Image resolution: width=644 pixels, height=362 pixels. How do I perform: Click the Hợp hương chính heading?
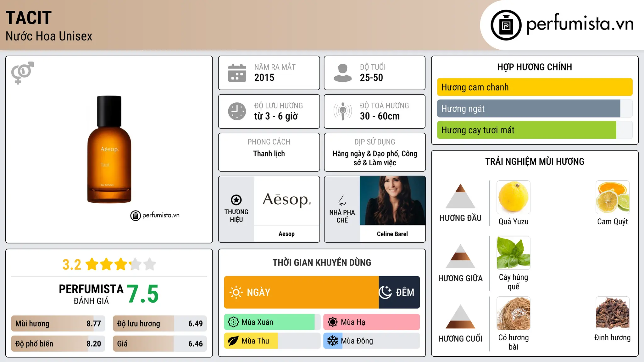535,67
